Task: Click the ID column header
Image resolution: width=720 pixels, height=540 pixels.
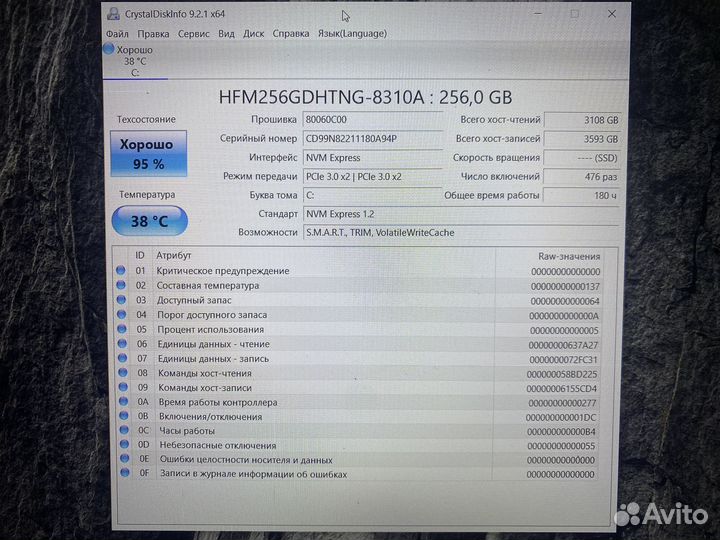Action: (140, 255)
